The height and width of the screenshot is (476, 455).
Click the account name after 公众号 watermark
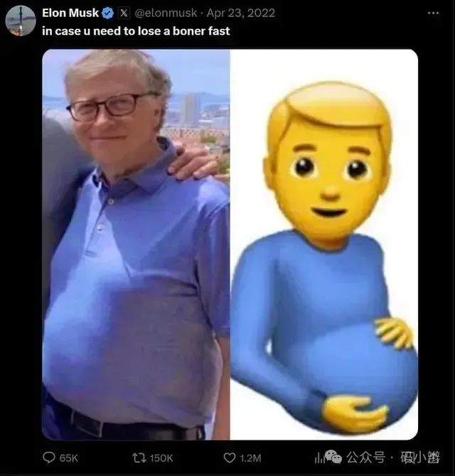point(419,458)
